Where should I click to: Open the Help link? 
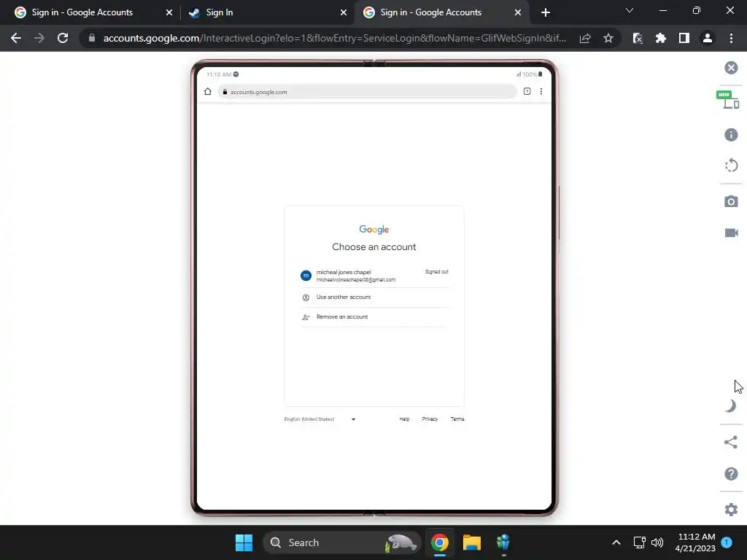pos(404,419)
